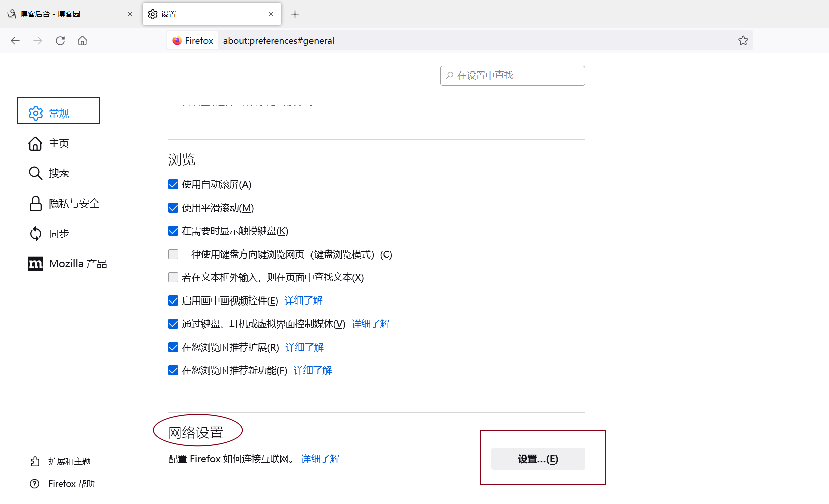829x504 pixels.
Task: Click the 隐私与安全 lock icon
Action: (35, 204)
